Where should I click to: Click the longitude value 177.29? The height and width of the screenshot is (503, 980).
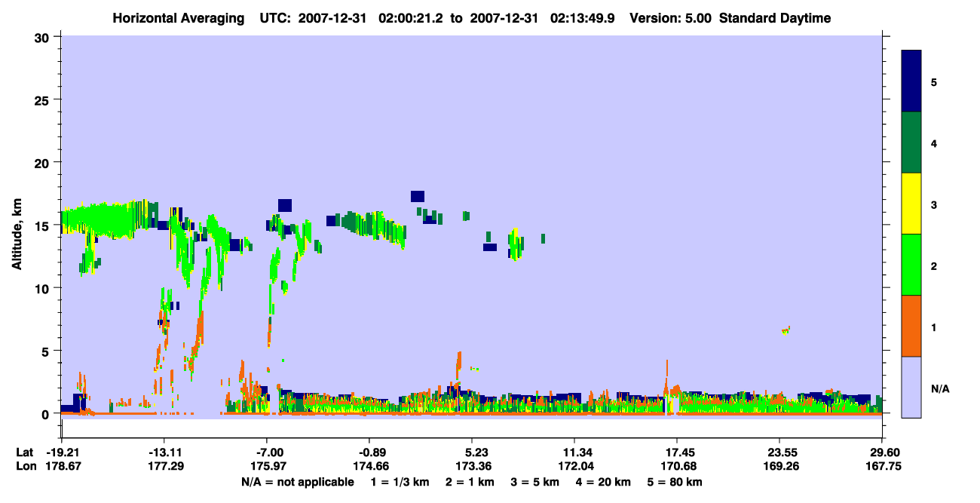164,466
